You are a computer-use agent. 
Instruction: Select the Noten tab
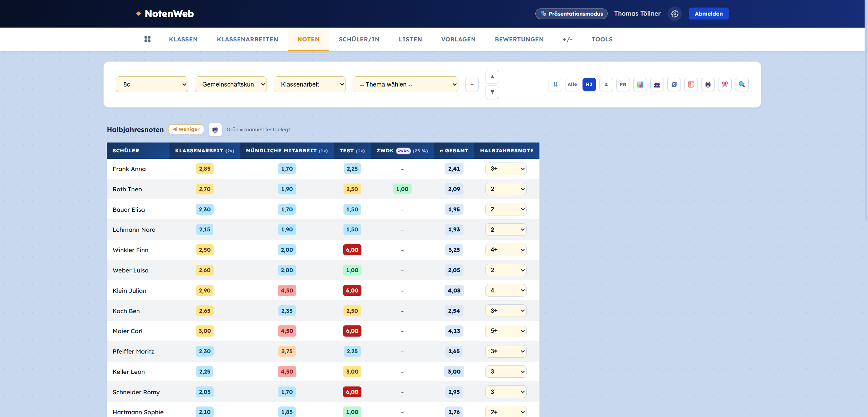(308, 39)
